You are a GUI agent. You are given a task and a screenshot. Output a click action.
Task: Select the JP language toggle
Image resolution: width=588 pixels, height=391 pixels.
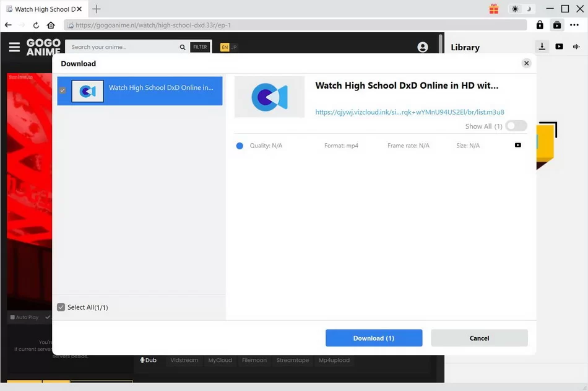[234, 47]
